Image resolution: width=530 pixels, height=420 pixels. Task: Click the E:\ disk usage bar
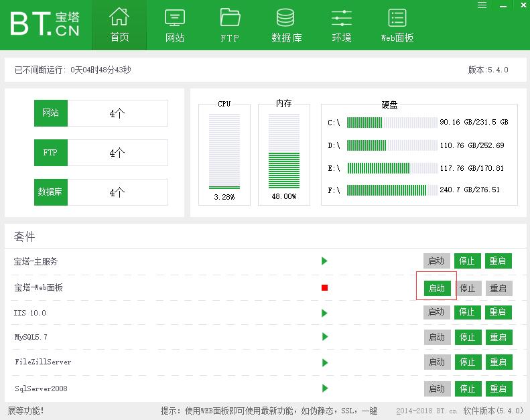(x=392, y=168)
